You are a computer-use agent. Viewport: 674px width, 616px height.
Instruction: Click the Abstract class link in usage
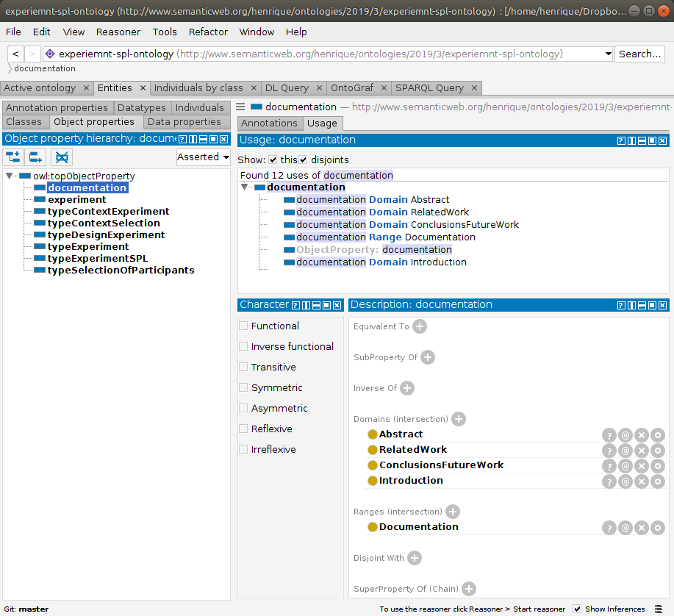(x=430, y=199)
